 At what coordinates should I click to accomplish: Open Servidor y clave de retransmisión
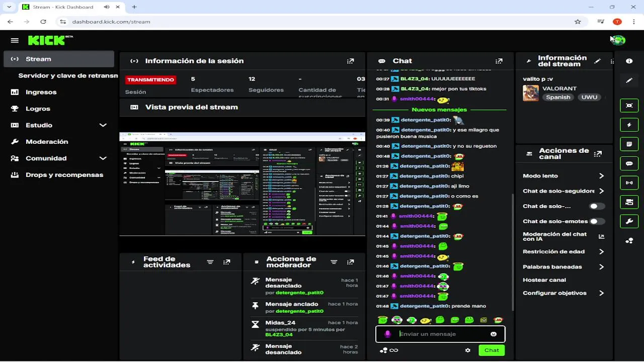[68, 75]
